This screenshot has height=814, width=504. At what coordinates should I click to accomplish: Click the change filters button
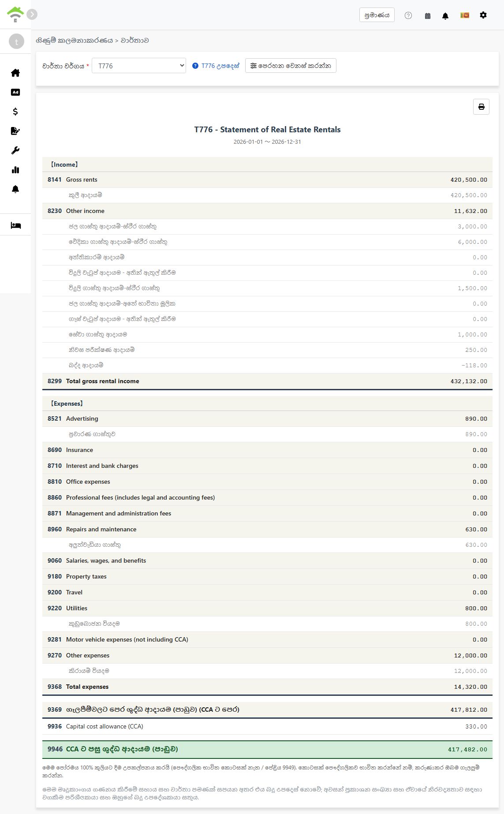point(291,66)
